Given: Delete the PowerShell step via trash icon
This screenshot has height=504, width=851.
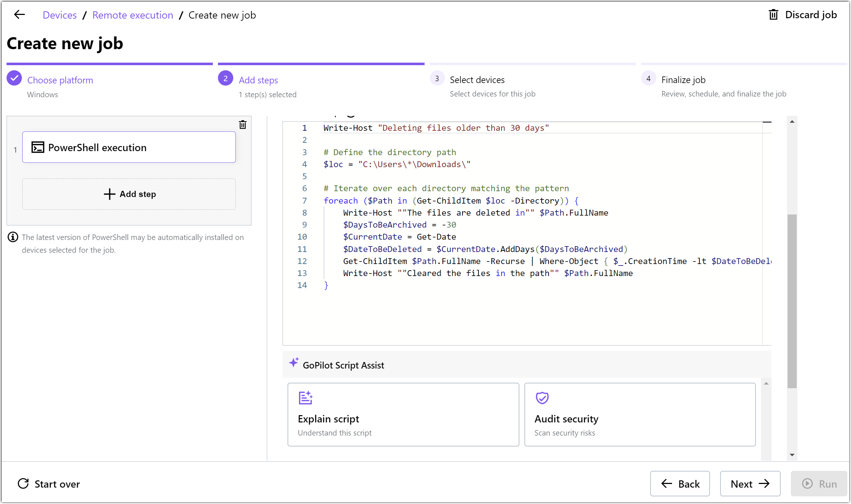Looking at the screenshot, I should click(242, 125).
